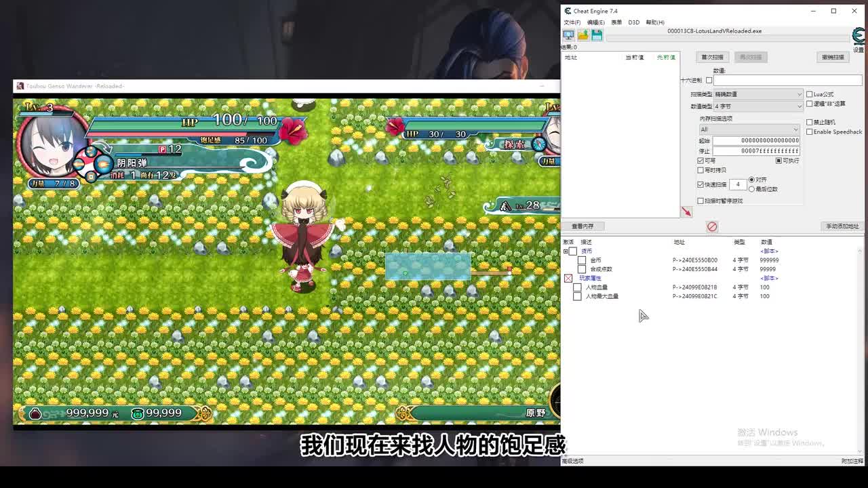Freeze the 人物血量 entry checkbox
This screenshot has height=488, width=868.
coord(577,287)
